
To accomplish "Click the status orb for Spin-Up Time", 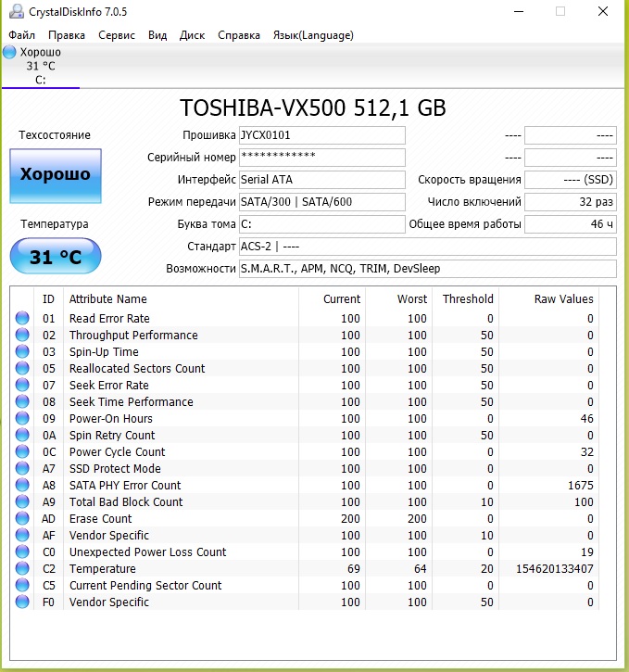I will (x=22, y=351).
